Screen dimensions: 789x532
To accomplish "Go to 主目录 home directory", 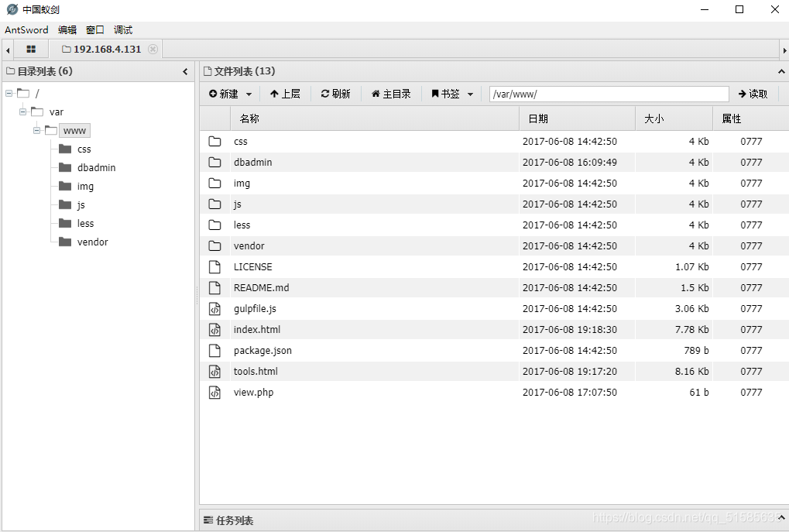I will [x=391, y=94].
